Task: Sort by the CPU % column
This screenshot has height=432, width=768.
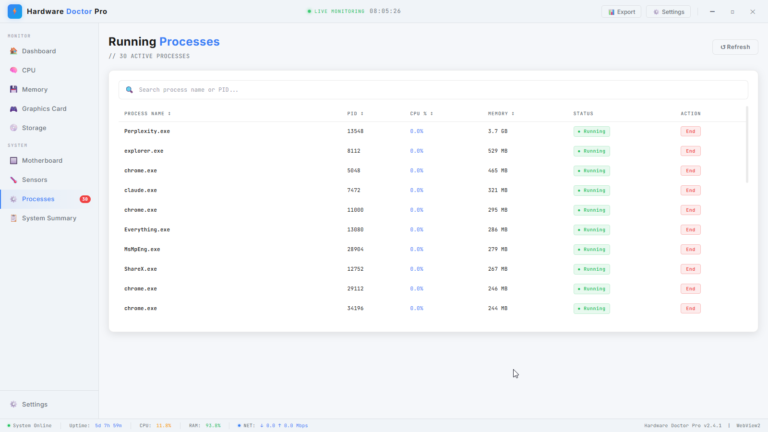Action: [x=421, y=113]
